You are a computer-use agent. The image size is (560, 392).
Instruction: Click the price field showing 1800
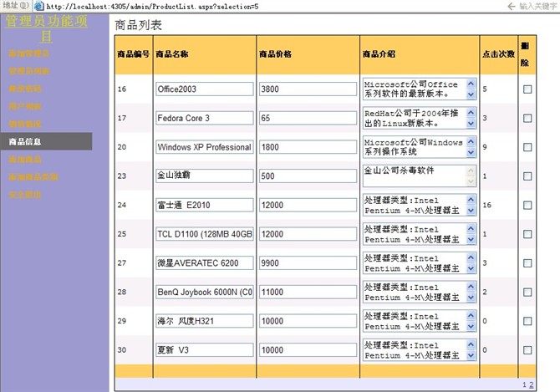308,147
